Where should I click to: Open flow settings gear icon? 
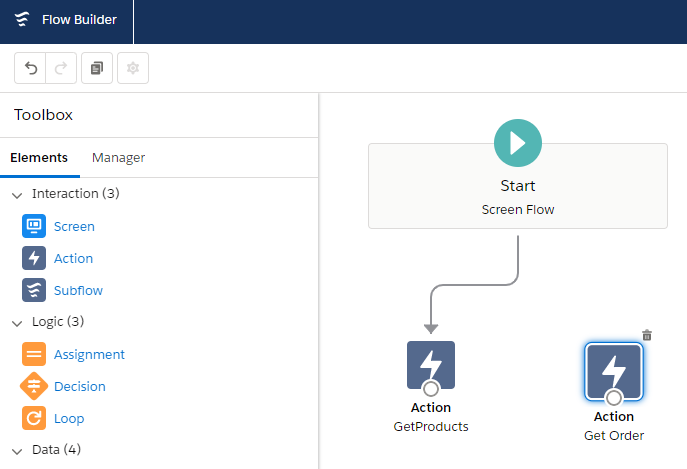[133, 68]
